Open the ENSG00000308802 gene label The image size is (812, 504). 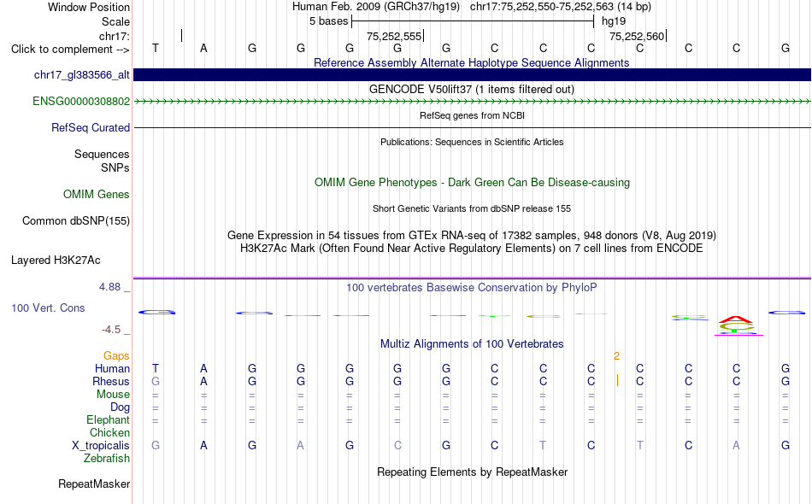point(81,102)
